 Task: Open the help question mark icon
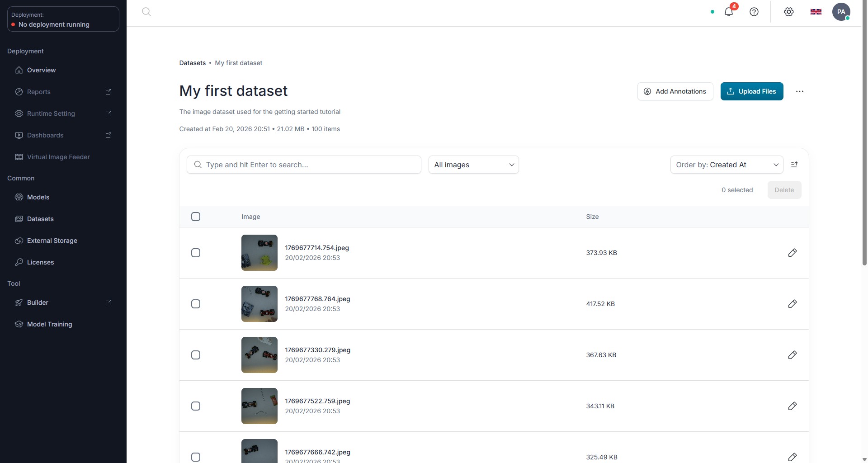(x=754, y=12)
